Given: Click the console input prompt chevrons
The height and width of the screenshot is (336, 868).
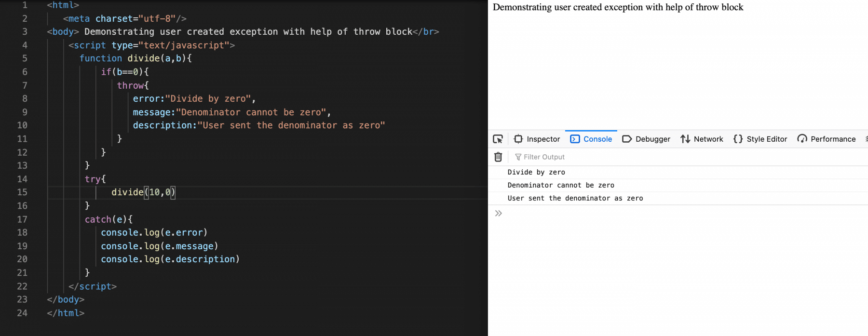Looking at the screenshot, I should [499, 213].
